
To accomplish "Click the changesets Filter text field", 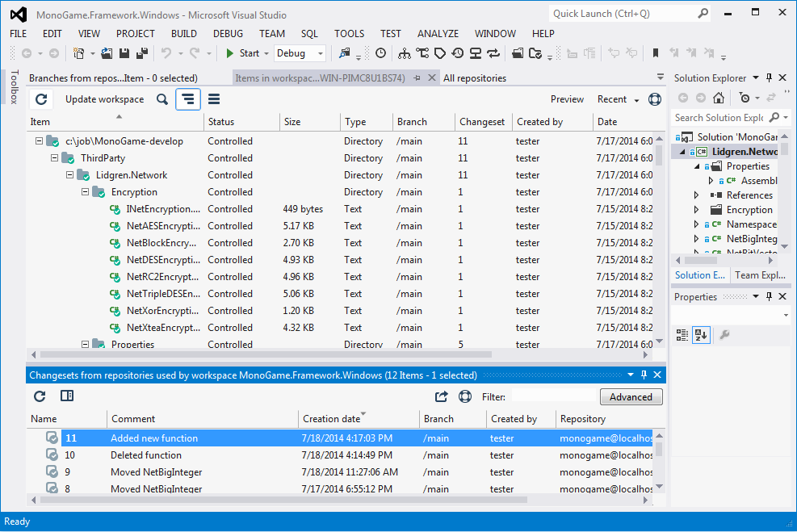I will pyautogui.click(x=552, y=396).
